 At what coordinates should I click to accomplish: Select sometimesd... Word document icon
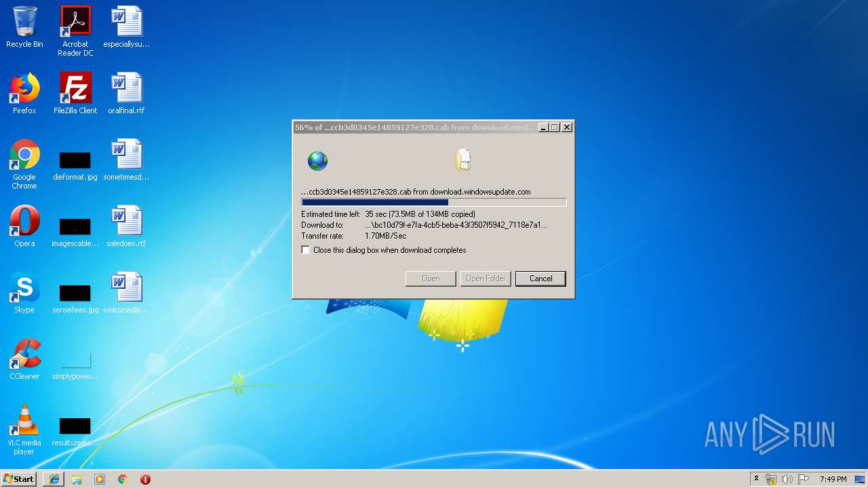point(126,160)
